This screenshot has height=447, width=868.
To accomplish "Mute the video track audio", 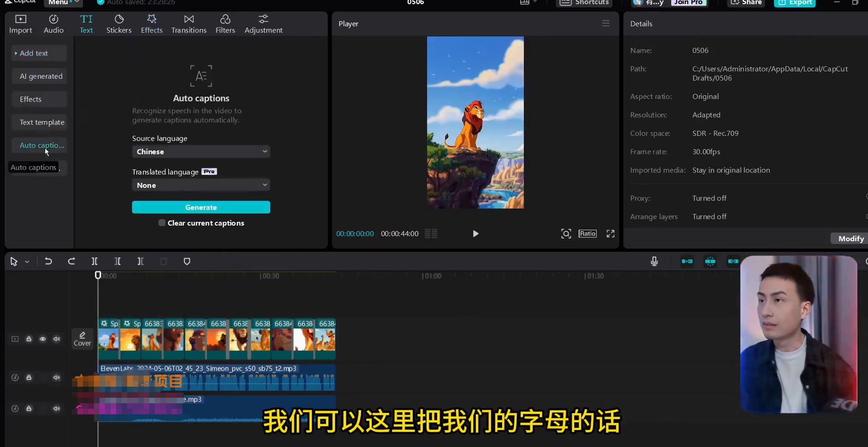I will point(56,339).
